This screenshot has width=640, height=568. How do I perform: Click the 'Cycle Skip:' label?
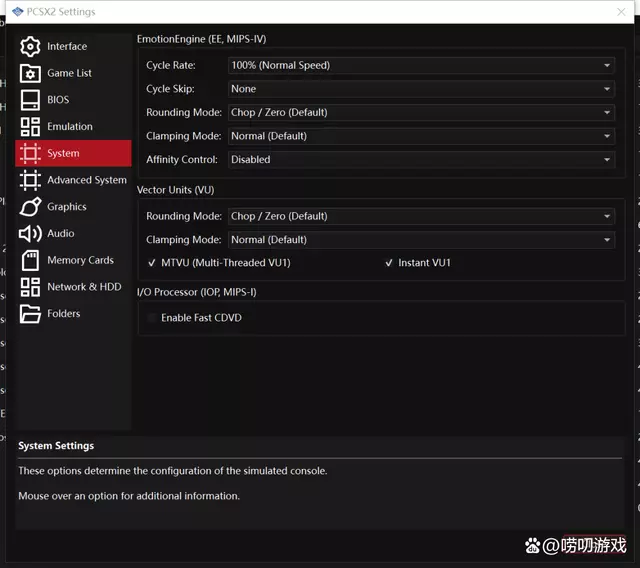tap(170, 89)
